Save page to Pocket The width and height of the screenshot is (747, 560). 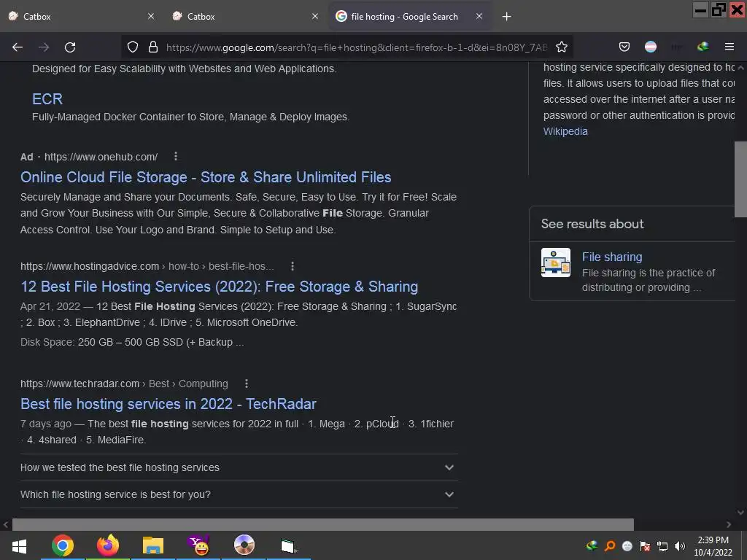[x=624, y=47]
